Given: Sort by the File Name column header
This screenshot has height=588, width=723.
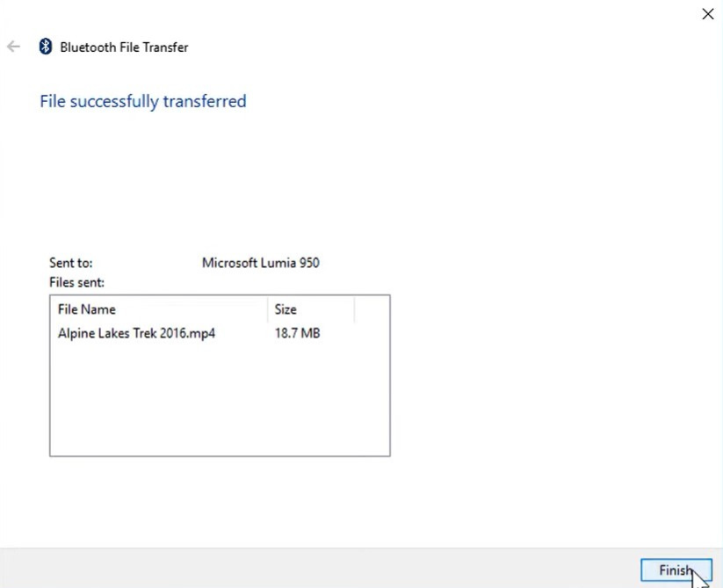Looking at the screenshot, I should point(158,309).
